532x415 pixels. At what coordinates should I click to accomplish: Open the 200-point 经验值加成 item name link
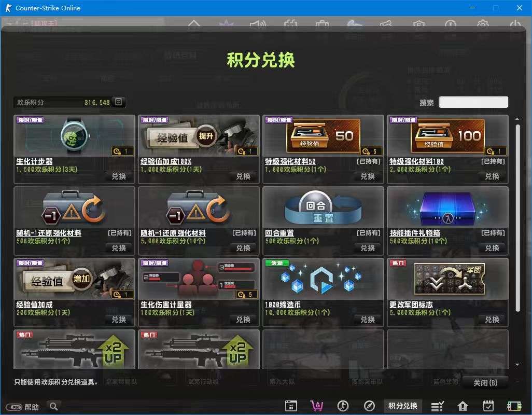click(34, 305)
